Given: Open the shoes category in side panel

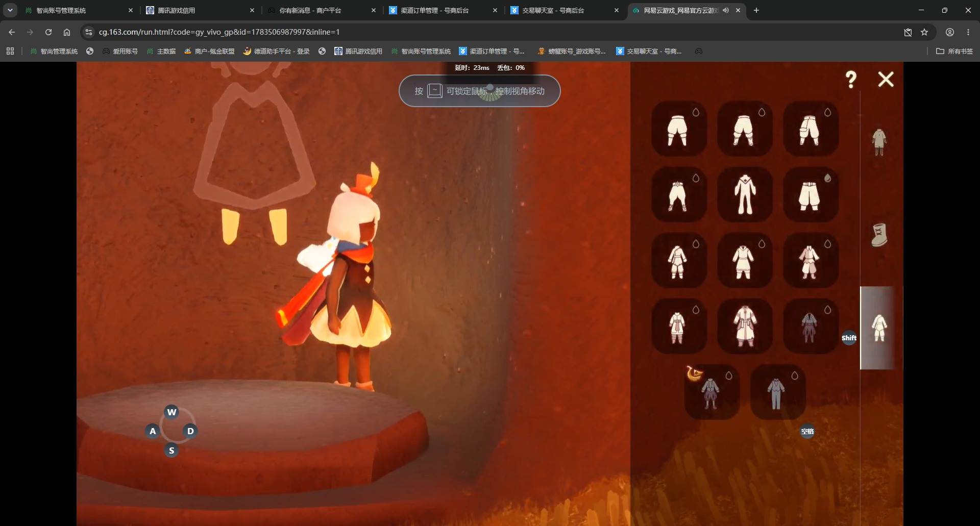Looking at the screenshot, I should (x=879, y=235).
